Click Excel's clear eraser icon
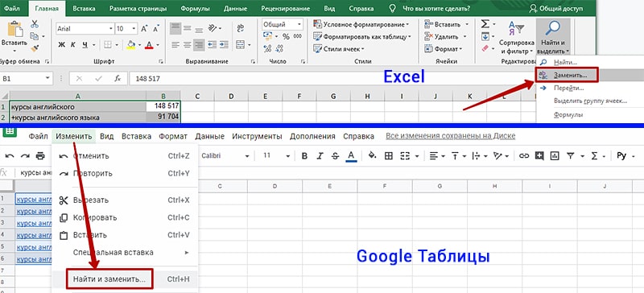 (485, 48)
